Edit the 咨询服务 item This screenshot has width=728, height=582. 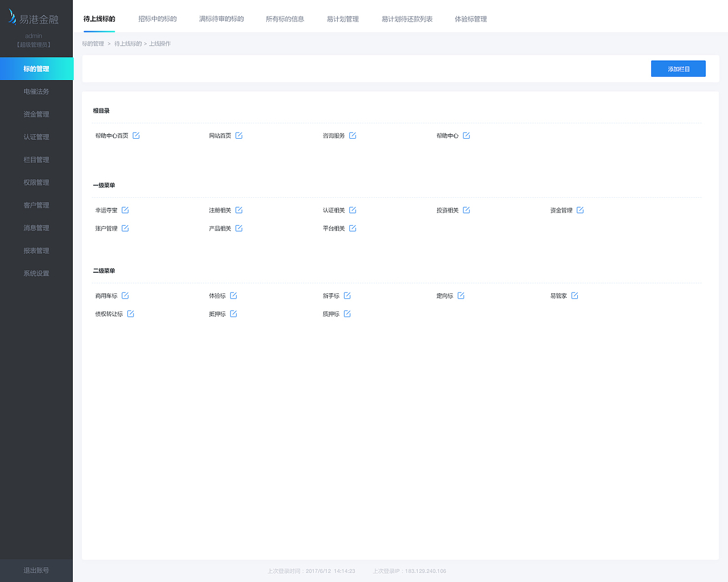pyautogui.click(x=353, y=135)
